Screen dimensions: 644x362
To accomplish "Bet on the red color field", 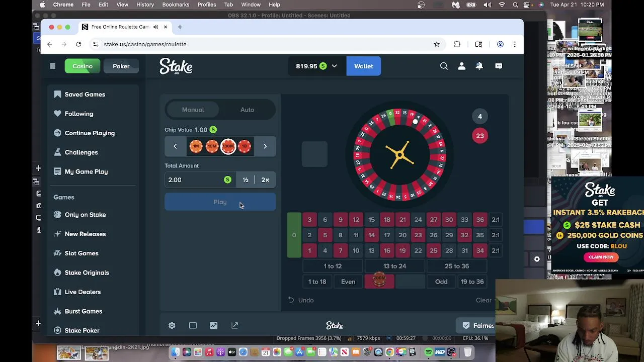I will click(x=379, y=282).
